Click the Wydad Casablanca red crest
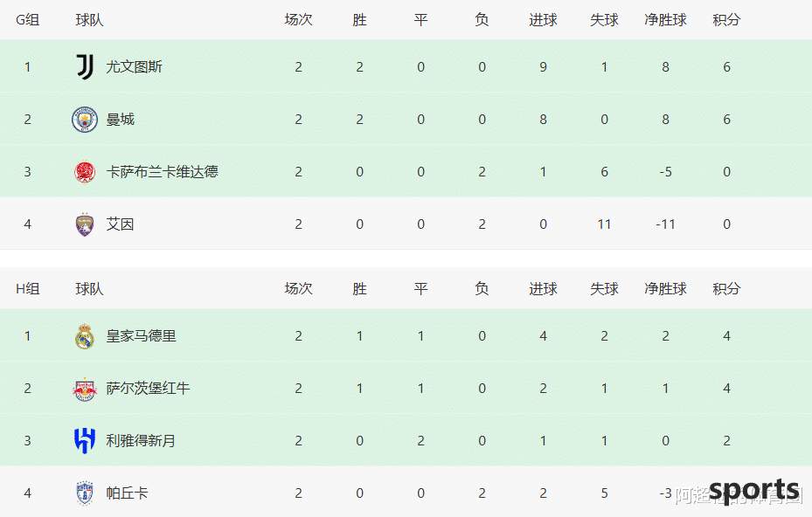The image size is (812, 517). click(x=85, y=172)
